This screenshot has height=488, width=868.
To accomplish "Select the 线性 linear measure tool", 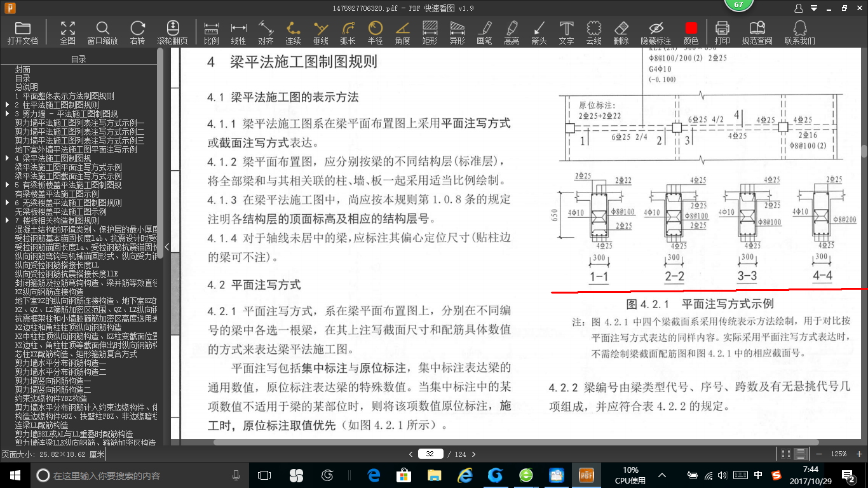I will [238, 32].
